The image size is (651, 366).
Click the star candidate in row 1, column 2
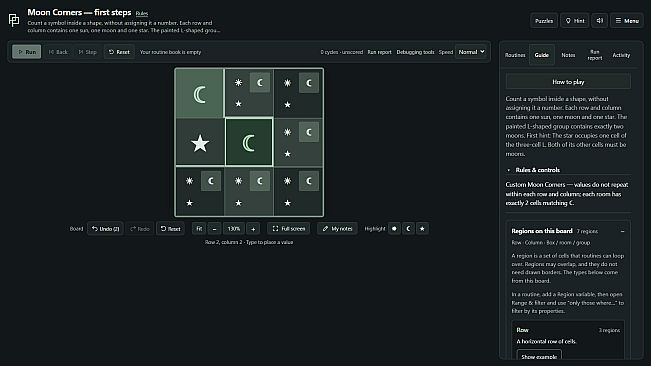(x=238, y=104)
